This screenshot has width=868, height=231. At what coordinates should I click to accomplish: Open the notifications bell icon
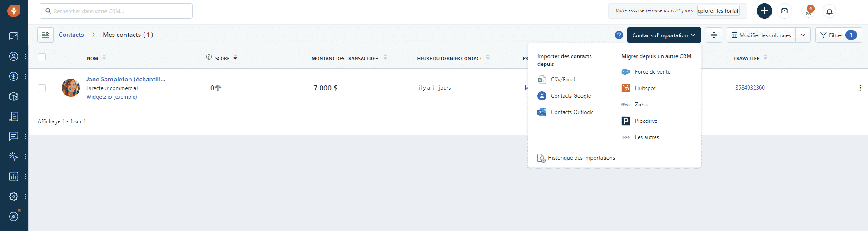coord(829,11)
